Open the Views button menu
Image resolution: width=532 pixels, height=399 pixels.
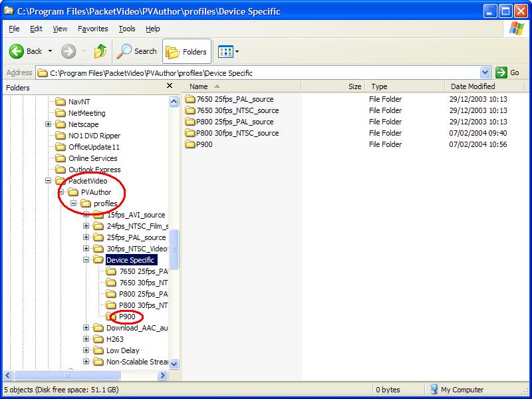228,52
